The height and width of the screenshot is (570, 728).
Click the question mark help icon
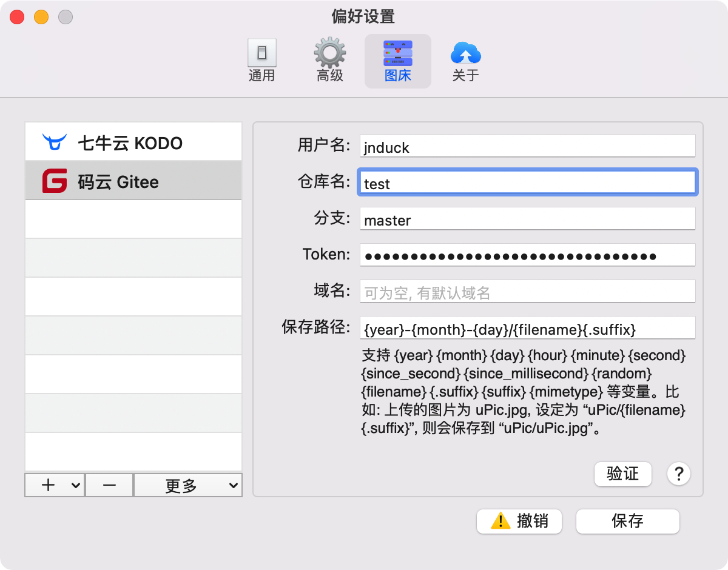678,474
